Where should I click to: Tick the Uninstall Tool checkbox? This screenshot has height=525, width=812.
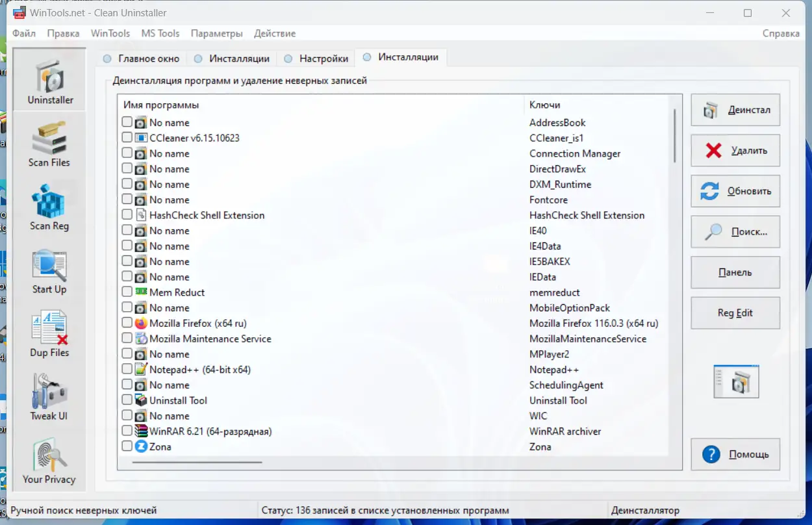(x=127, y=400)
